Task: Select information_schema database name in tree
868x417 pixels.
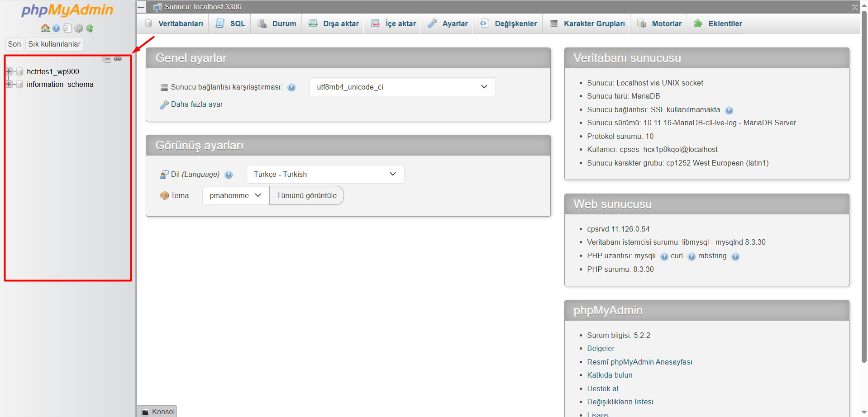Action: pos(60,84)
